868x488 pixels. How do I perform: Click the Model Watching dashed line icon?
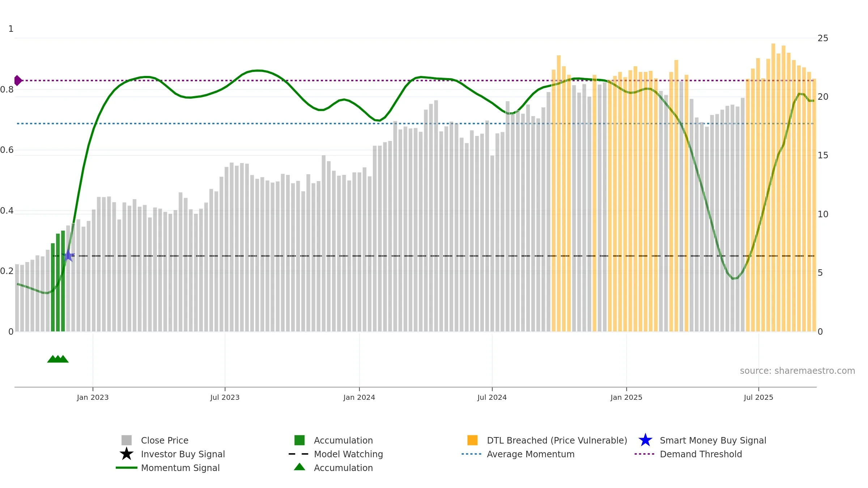299,454
